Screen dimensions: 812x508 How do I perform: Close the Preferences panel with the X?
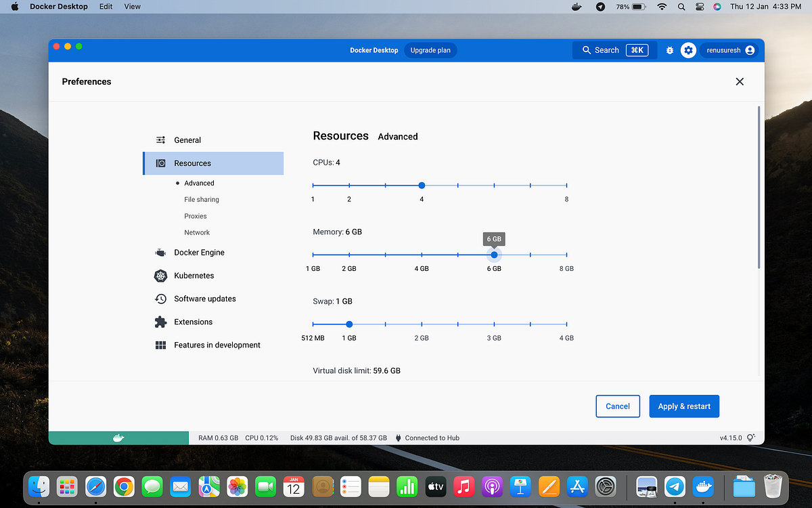740,81
